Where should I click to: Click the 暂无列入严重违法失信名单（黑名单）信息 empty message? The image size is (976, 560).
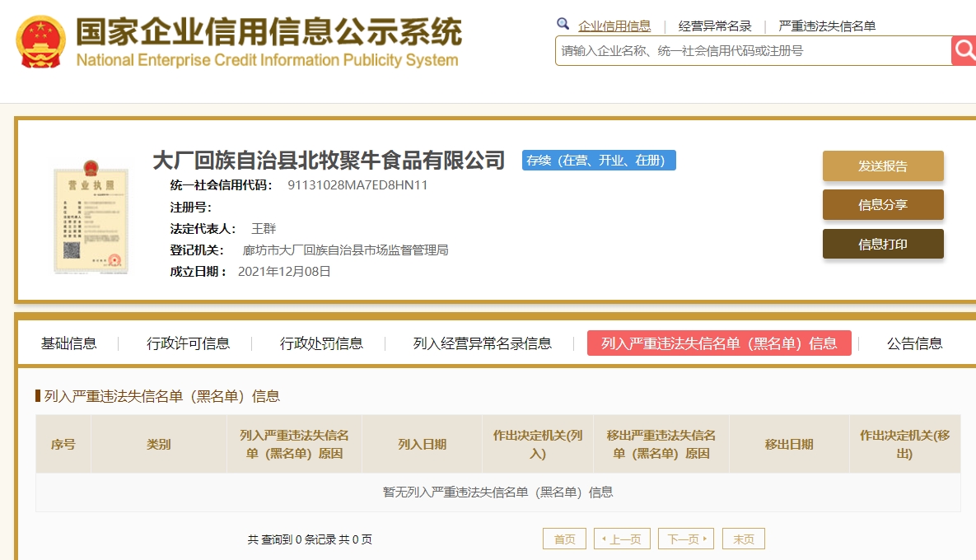[498, 492]
